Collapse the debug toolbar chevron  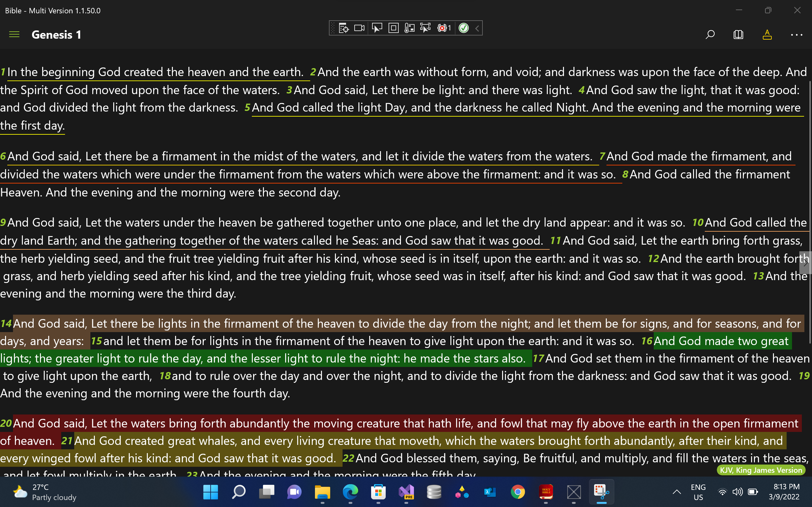[477, 28]
